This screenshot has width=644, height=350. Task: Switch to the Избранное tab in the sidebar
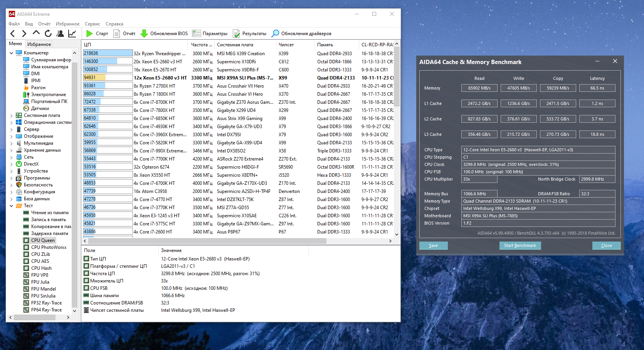pos(39,44)
